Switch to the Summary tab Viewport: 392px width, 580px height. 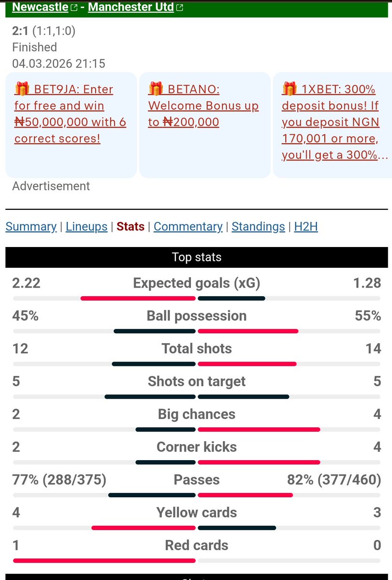[x=31, y=227]
